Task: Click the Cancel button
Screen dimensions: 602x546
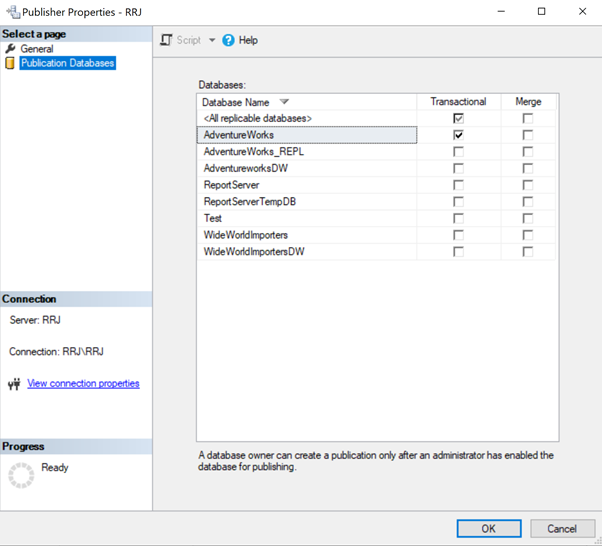Action: 562,529
